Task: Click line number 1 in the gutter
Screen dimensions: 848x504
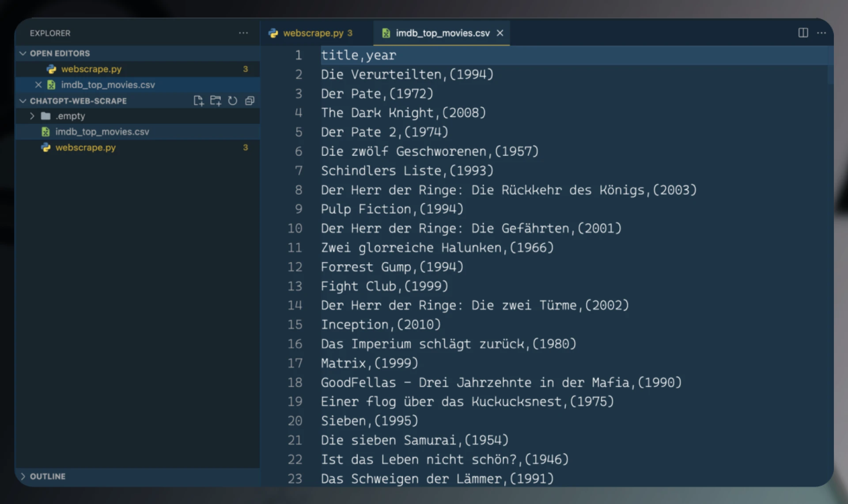Action: (x=299, y=55)
